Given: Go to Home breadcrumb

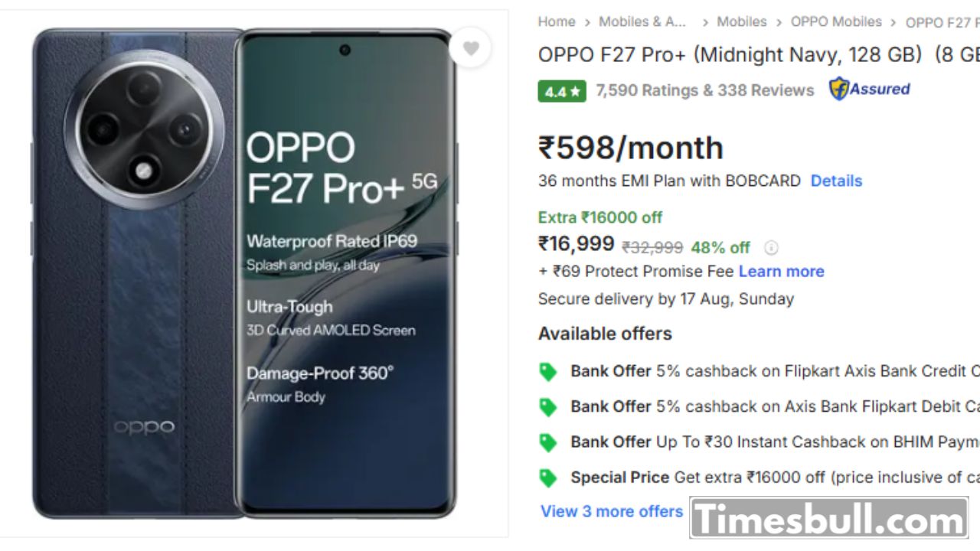Looking at the screenshot, I should [557, 21].
